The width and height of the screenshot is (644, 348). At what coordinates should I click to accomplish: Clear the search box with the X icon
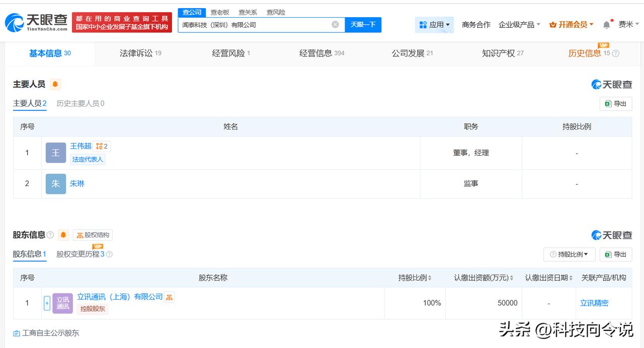click(x=335, y=25)
